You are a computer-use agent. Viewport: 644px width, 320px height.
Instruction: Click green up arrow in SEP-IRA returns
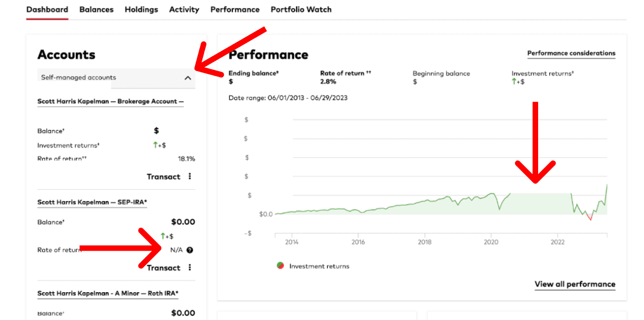(x=163, y=236)
